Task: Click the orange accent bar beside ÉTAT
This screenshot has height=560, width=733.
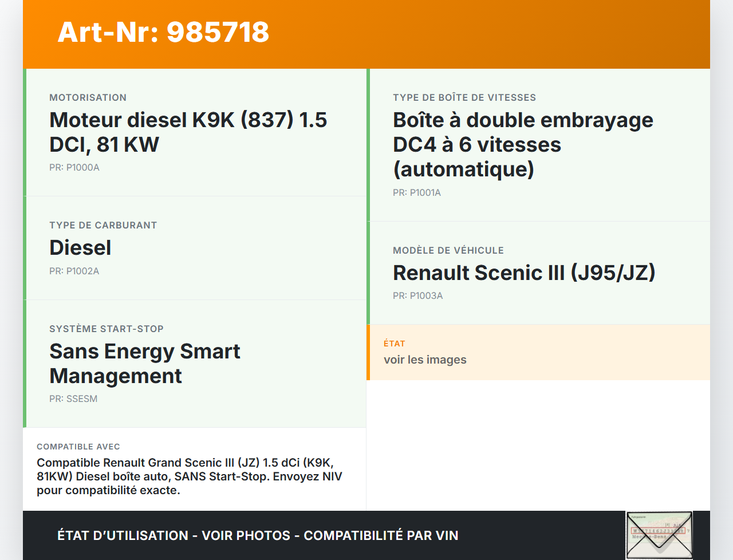Action: coord(368,352)
